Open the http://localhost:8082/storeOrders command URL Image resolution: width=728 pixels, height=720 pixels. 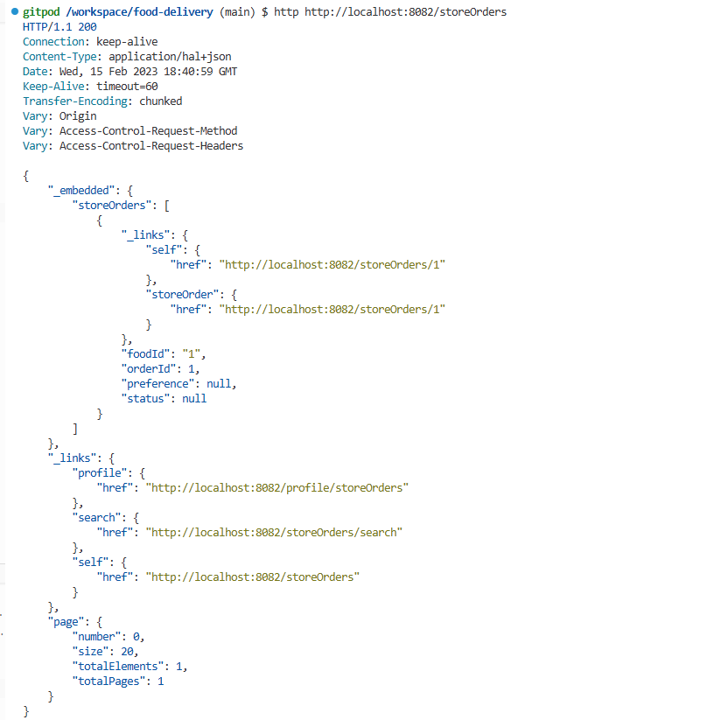click(x=405, y=12)
